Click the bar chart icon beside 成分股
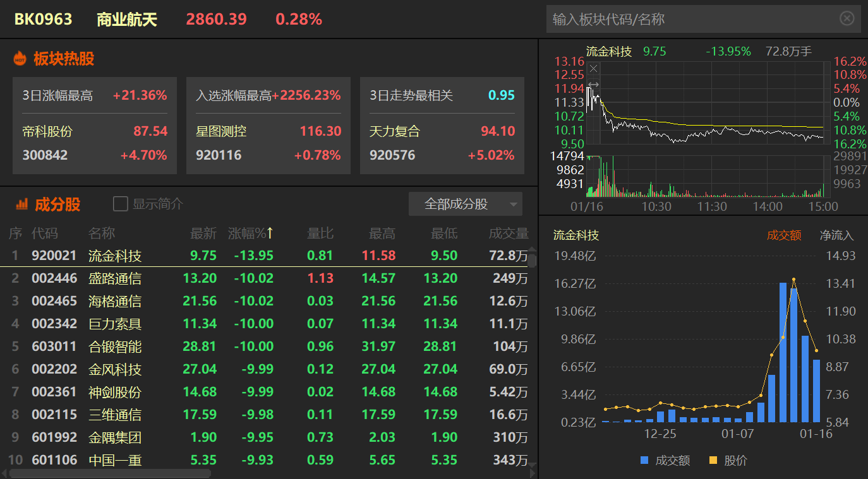Image resolution: width=868 pixels, height=479 pixels. [21, 204]
